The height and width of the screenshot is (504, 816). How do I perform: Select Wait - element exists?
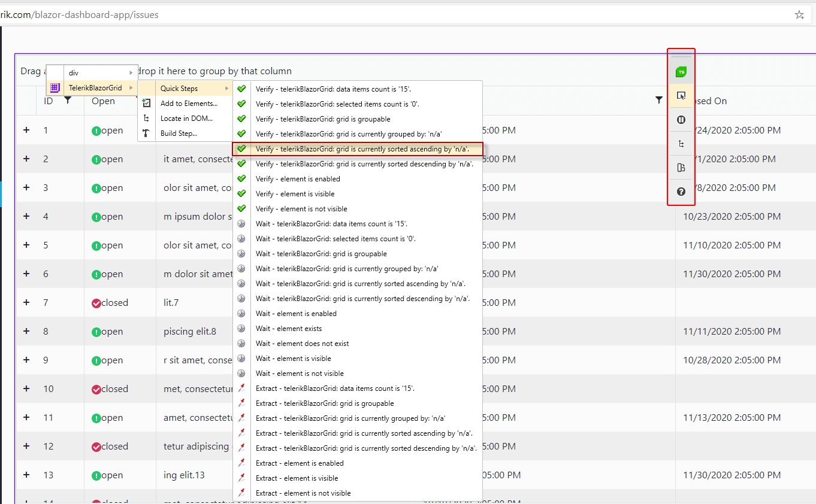tap(358, 328)
